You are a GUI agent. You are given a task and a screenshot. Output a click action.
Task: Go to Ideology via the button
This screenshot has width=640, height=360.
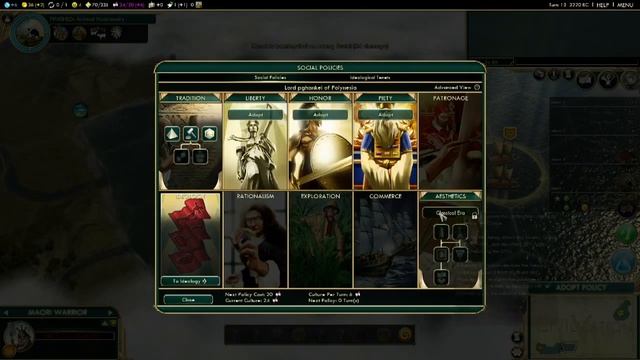point(190,281)
